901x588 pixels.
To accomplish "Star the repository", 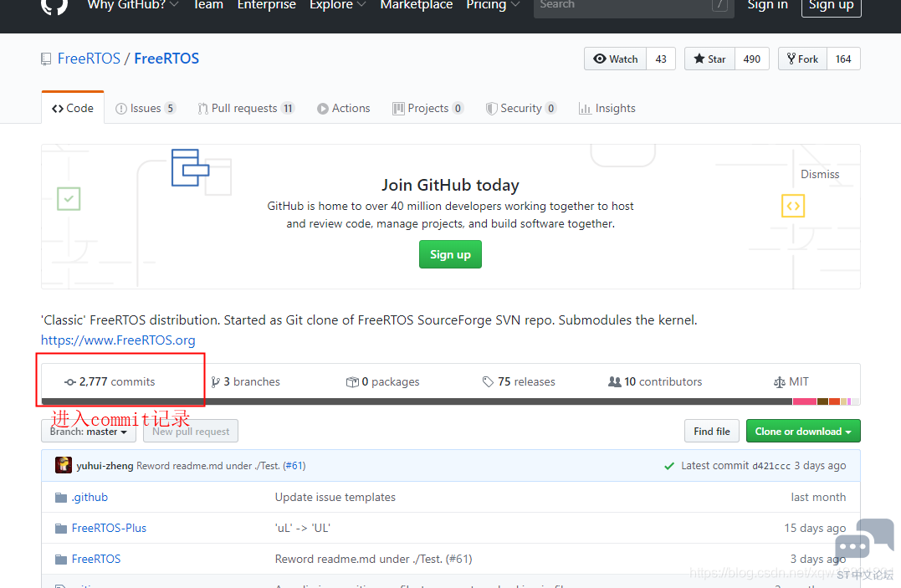I will point(709,59).
